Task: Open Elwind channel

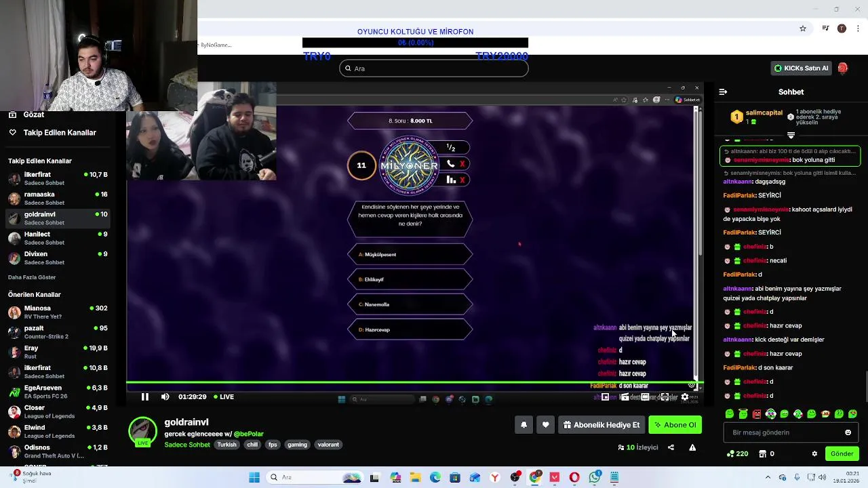Action: tap(59, 431)
